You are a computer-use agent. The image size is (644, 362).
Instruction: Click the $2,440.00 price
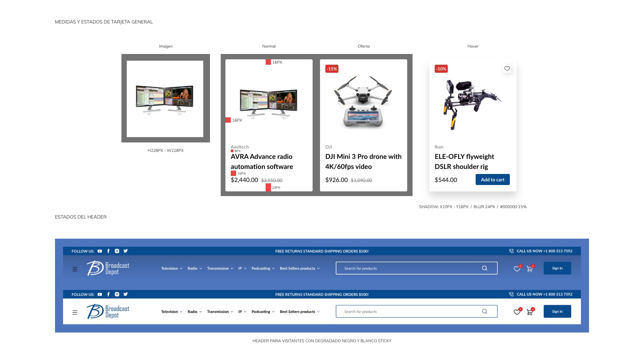click(244, 180)
